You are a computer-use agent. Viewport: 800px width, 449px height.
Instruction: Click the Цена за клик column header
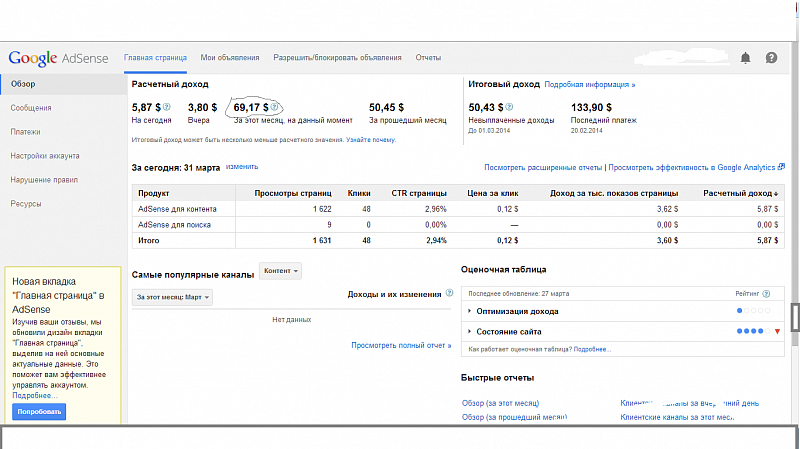[493, 193]
